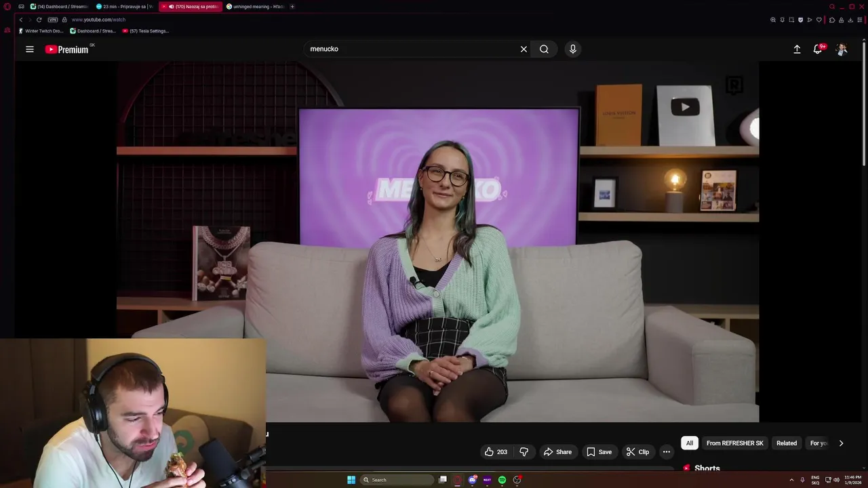Open the Opera GX main menu icon
The height and width of the screenshot is (488, 868).
[x=7, y=7]
